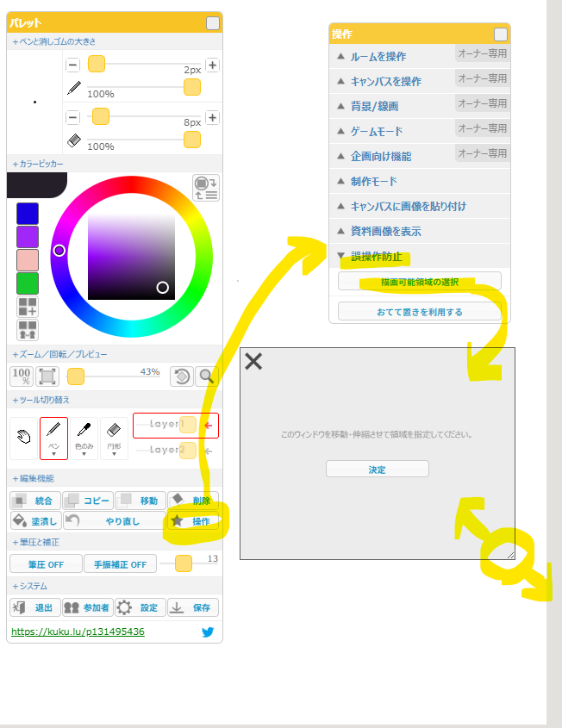This screenshot has width=562, height=728.
Task: Share via the Twitter bird icon
Action: tap(208, 632)
